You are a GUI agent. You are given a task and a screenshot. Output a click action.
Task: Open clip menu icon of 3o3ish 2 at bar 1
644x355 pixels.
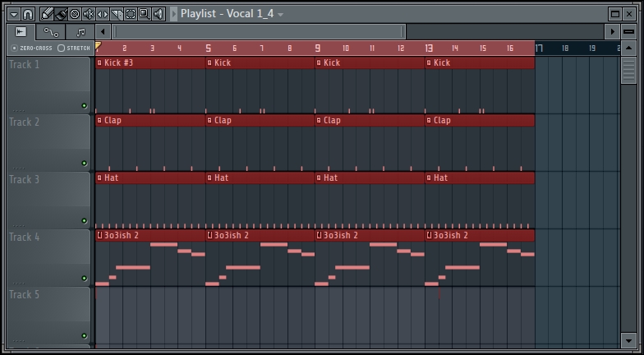tap(99, 235)
